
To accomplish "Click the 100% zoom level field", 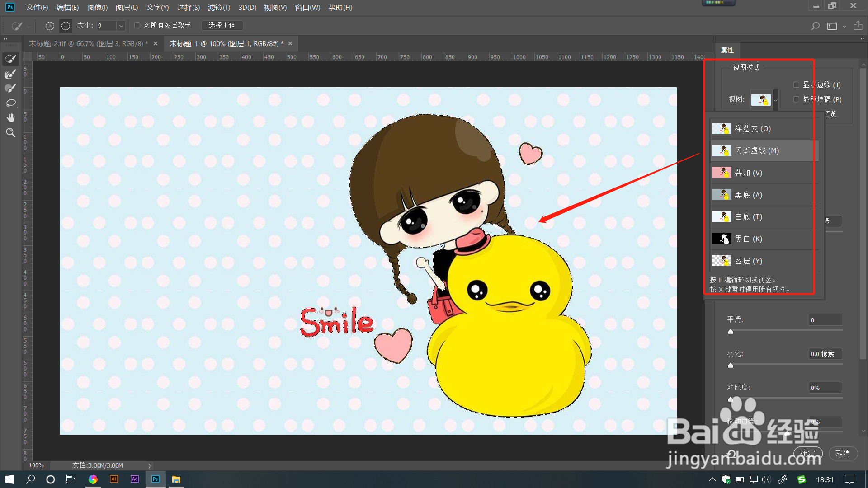I will pyautogui.click(x=37, y=465).
